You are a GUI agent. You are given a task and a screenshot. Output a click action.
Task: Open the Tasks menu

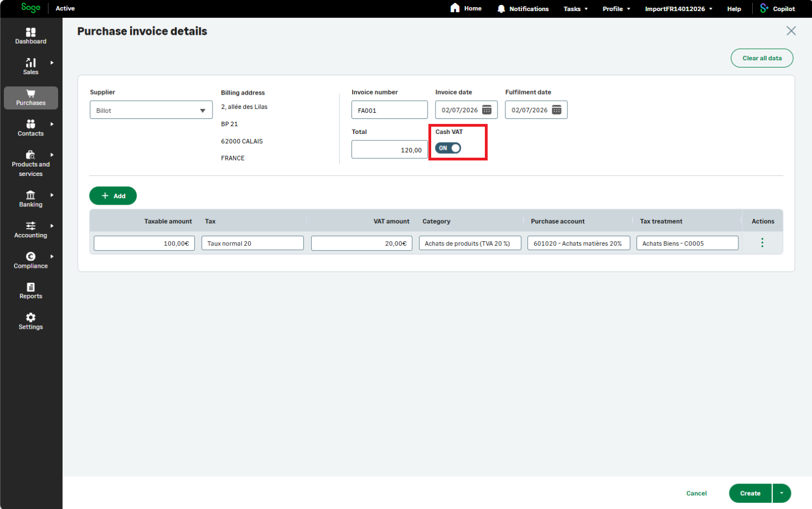[x=576, y=9]
